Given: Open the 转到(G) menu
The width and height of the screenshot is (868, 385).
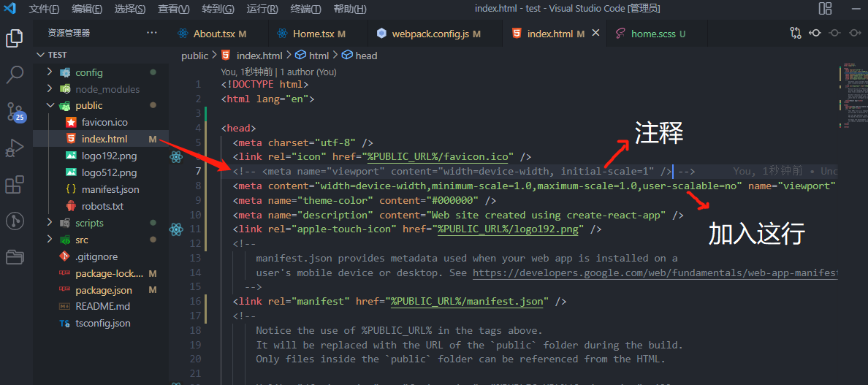Looking at the screenshot, I should (218, 9).
